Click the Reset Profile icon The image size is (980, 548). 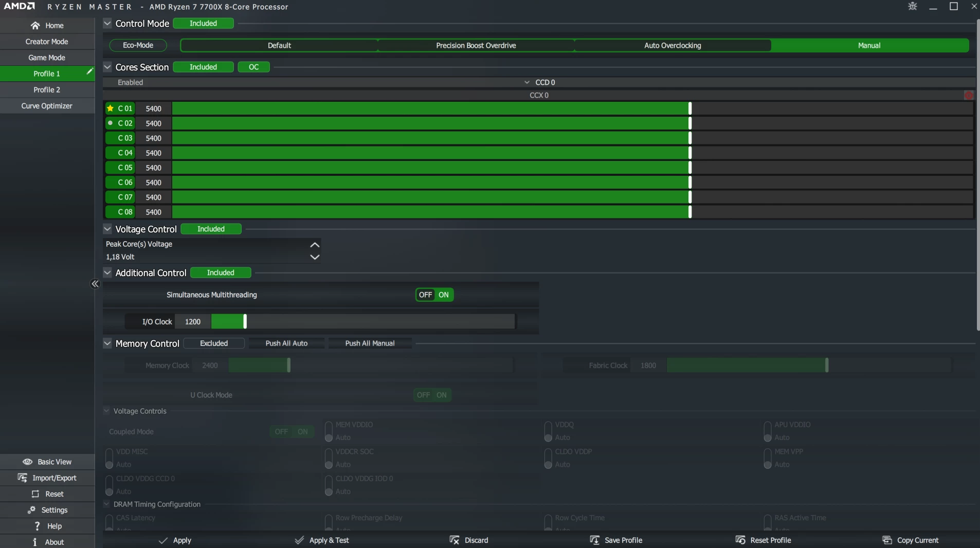(x=740, y=540)
